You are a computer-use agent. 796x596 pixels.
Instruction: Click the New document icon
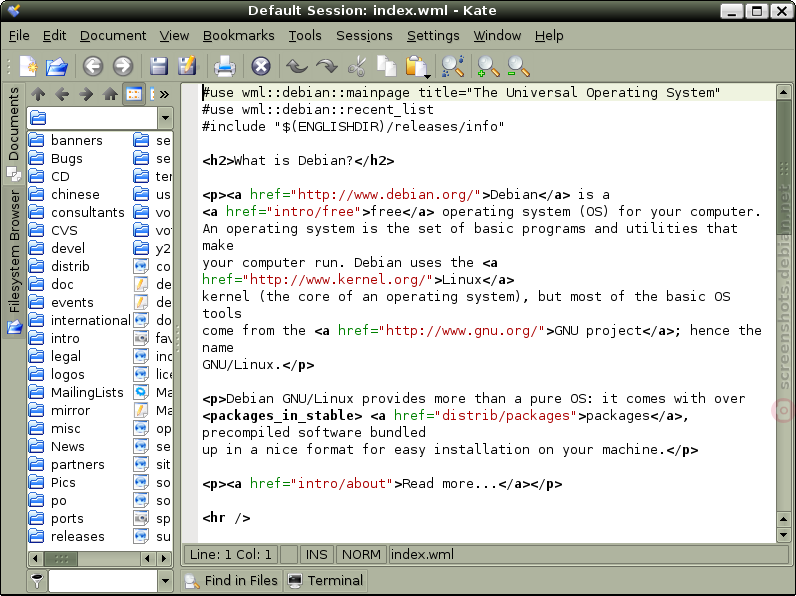coord(28,67)
